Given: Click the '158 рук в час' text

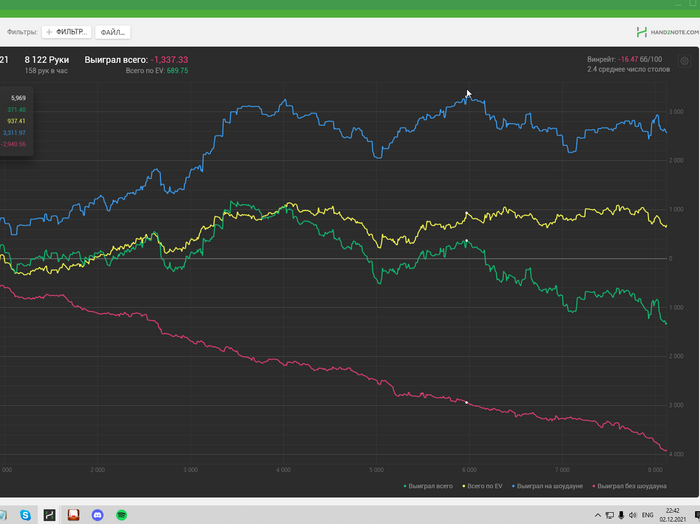Looking at the screenshot, I should (x=46, y=71).
